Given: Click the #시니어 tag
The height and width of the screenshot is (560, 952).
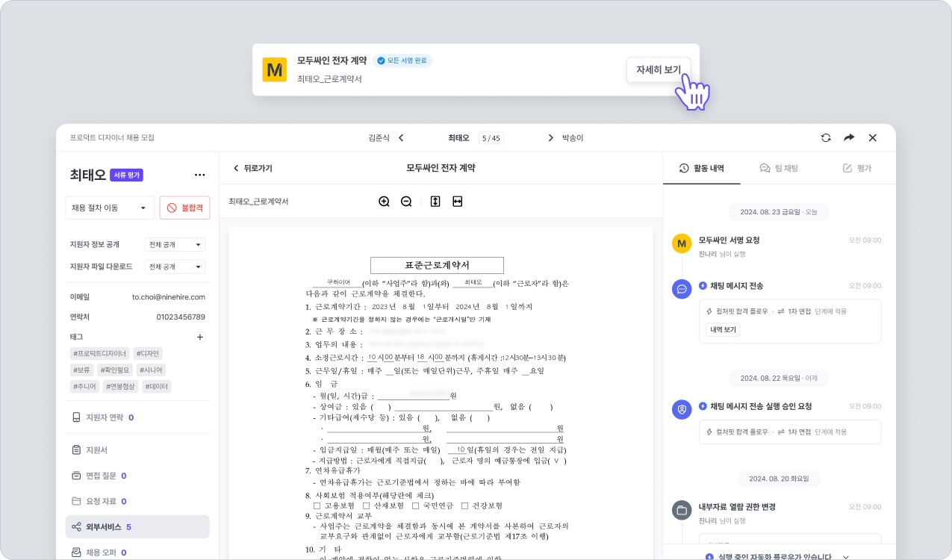Looking at the screenshot, I should tap(150, 370).
